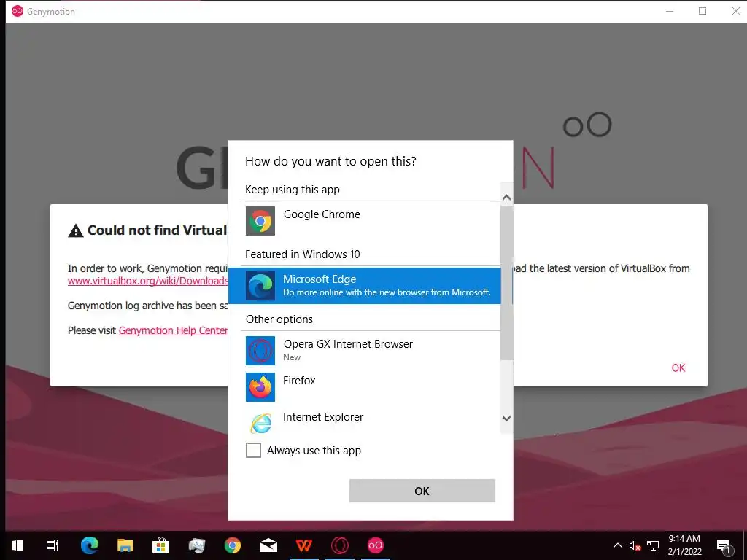Maximize the Genymotion window
Image resolution: width=747 pixels, height=560 pixels.
703,11
